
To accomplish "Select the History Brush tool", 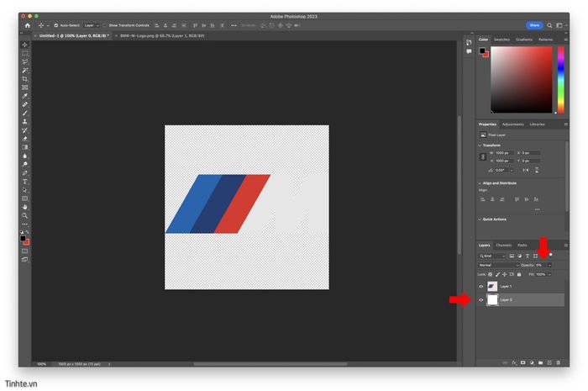I will (x=24, y=130).
